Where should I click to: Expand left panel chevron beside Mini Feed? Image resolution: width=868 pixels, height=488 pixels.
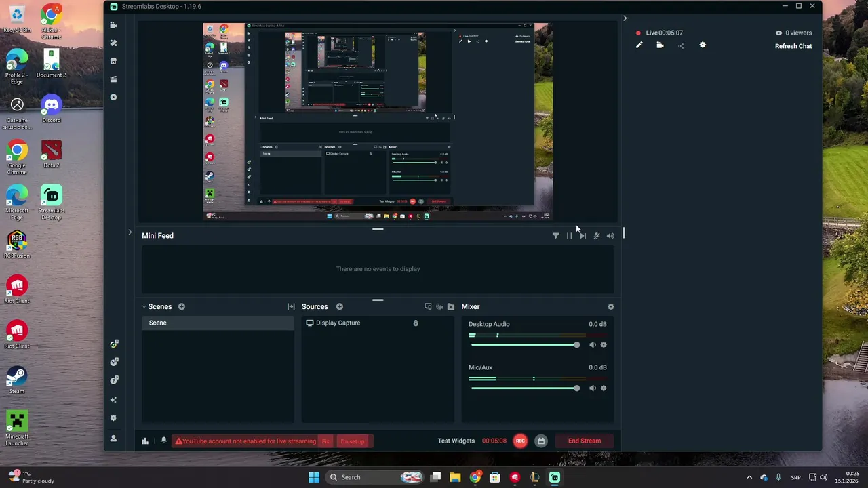click(x=130, y=232)
